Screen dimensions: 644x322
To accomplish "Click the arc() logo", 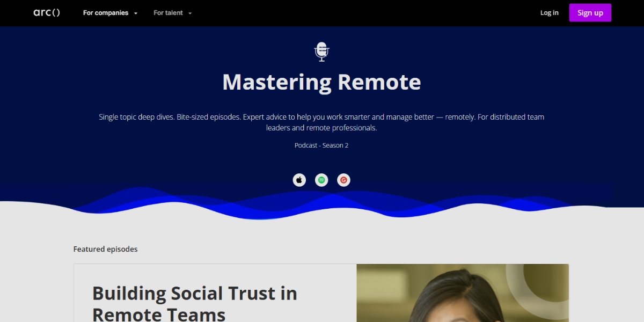I will coord(47,13).
